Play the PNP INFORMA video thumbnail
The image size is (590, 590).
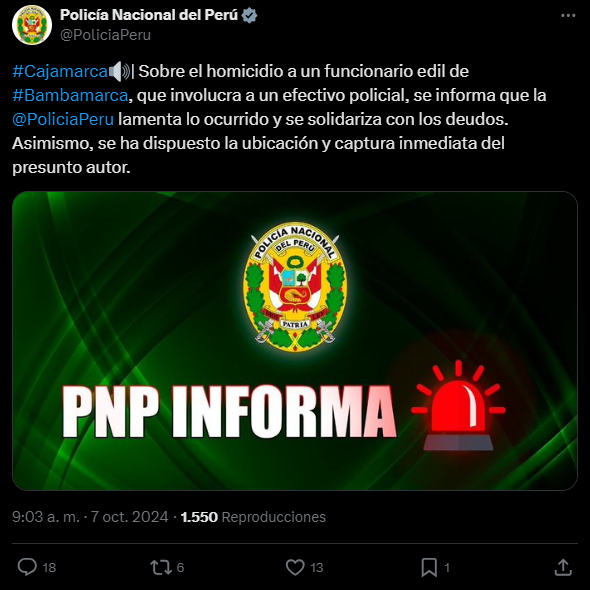pos(295,341)
